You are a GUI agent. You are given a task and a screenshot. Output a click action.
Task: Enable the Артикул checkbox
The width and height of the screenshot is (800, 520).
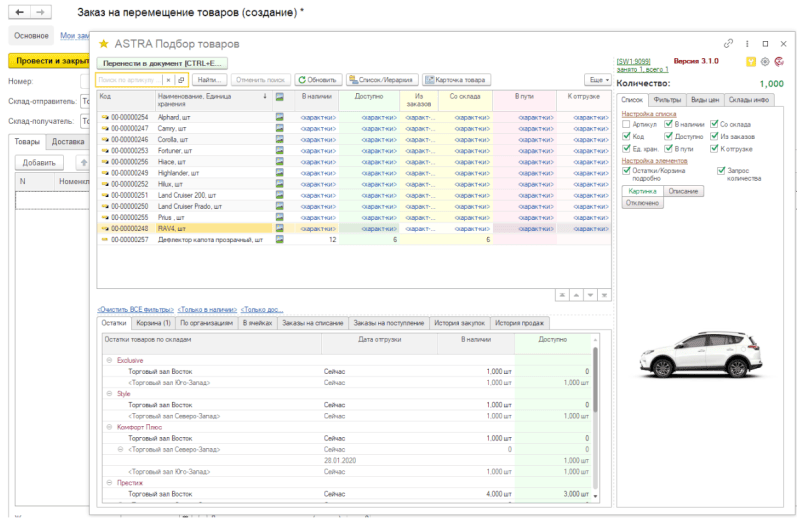pyautogui.click(x=626, y=124)
